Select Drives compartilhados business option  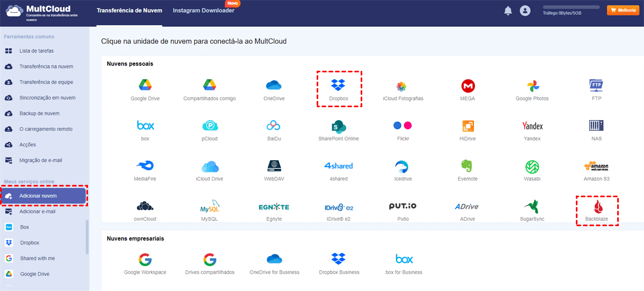(x=210, y=264)
